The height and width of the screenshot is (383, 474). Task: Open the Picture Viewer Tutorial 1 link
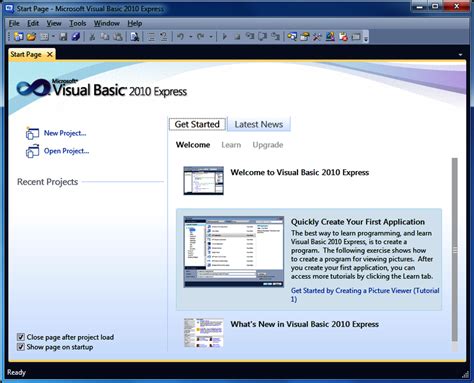coord(365,295)
